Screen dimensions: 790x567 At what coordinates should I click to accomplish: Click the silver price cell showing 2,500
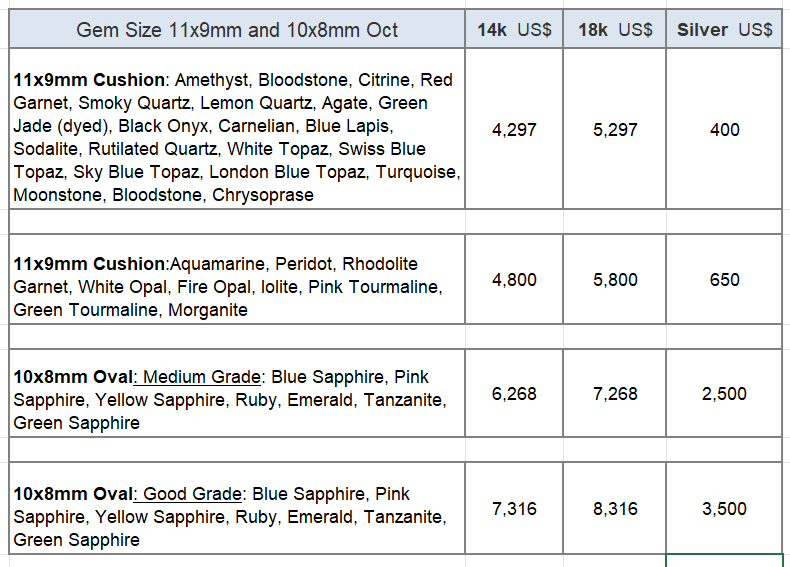coord(724,394)
